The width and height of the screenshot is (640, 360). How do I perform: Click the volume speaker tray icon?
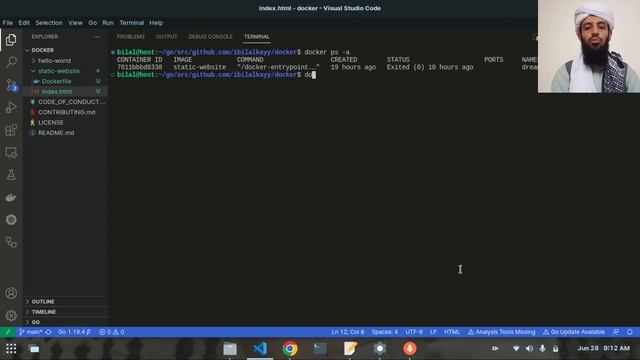pos(529,349)
